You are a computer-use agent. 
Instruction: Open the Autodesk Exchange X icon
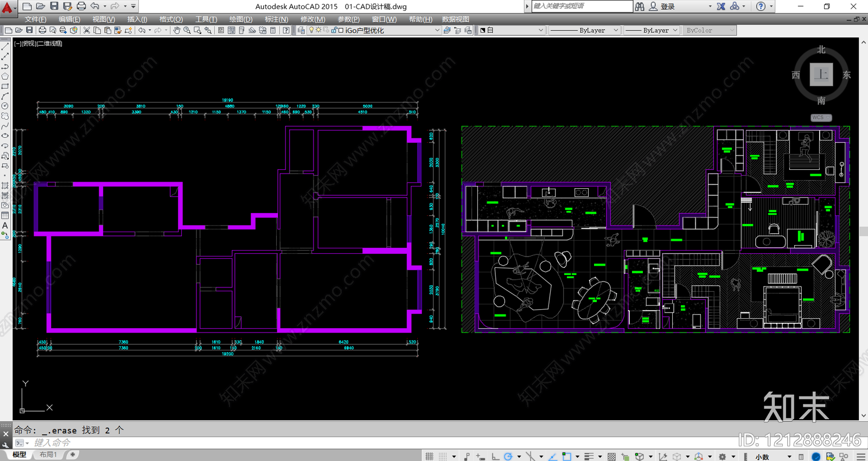coord(721,6)
